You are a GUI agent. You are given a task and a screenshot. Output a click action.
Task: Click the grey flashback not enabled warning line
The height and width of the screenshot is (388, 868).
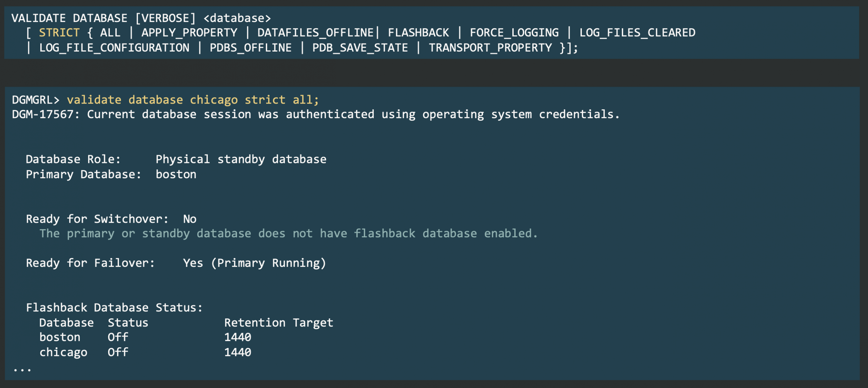288,234
